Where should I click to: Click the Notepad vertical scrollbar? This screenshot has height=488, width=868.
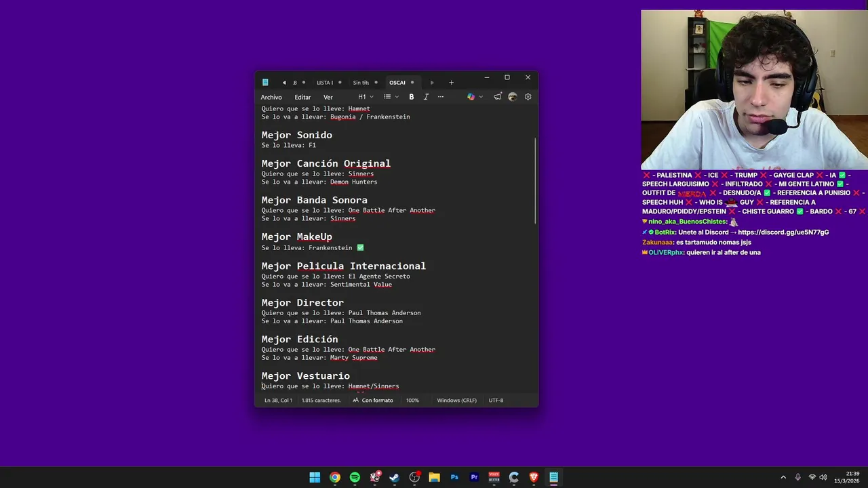(536, 181)
